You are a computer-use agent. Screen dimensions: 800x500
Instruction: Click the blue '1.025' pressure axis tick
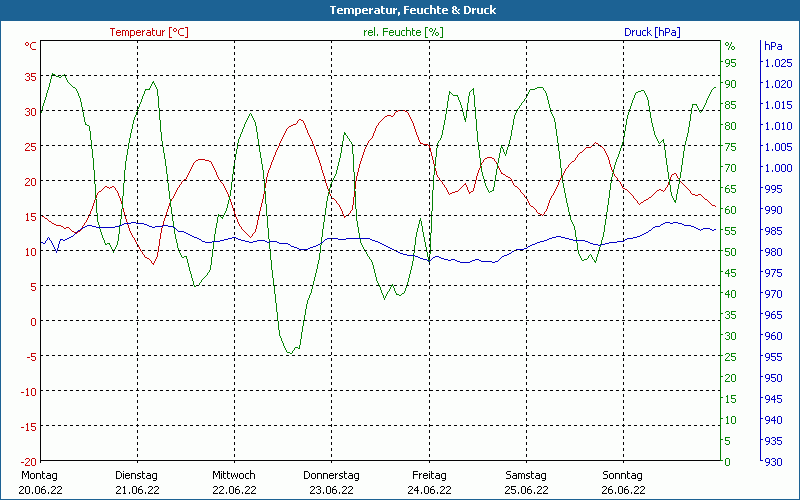(x=778, y=63)
